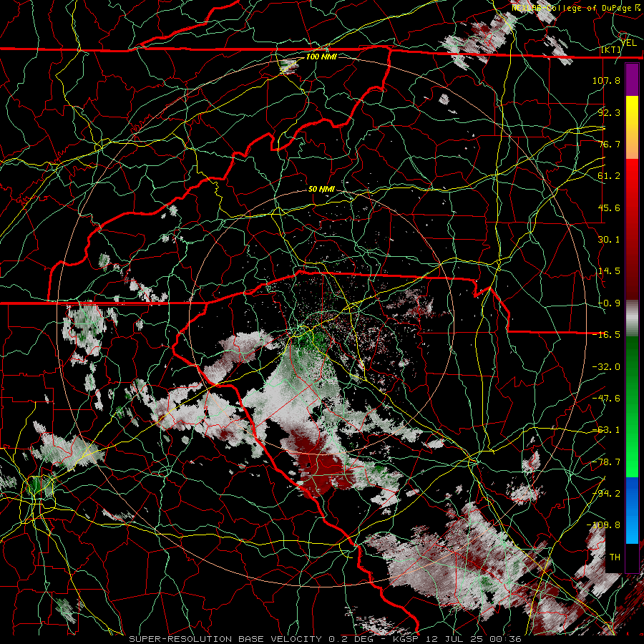Select the 30.1 velocity scale value

tap(609, 240)
